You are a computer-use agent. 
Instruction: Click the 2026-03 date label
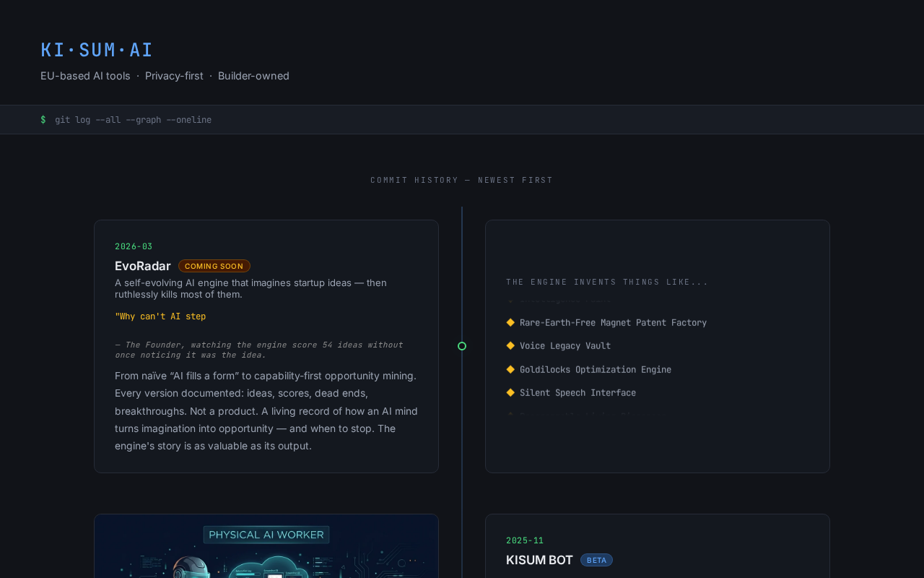134,246
